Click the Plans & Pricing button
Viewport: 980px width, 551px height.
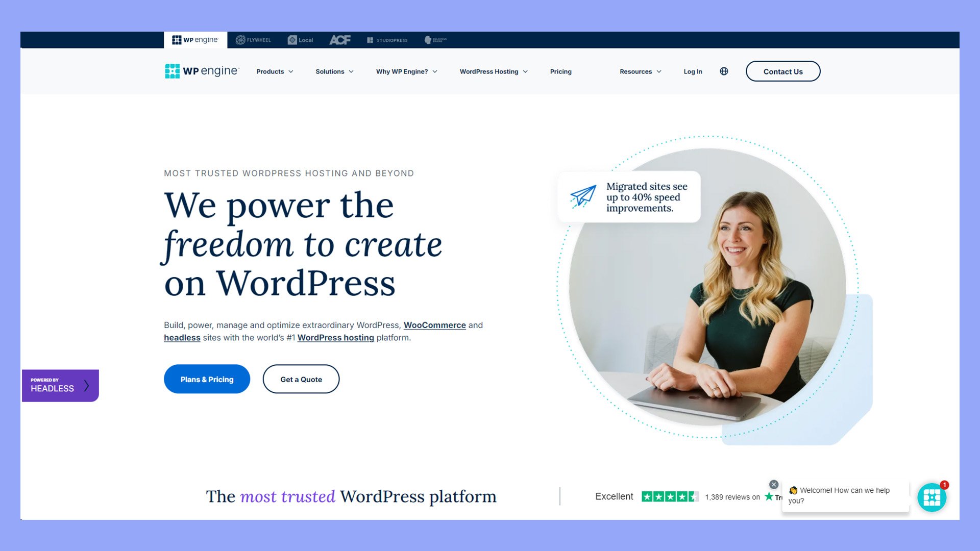(207, 379)
